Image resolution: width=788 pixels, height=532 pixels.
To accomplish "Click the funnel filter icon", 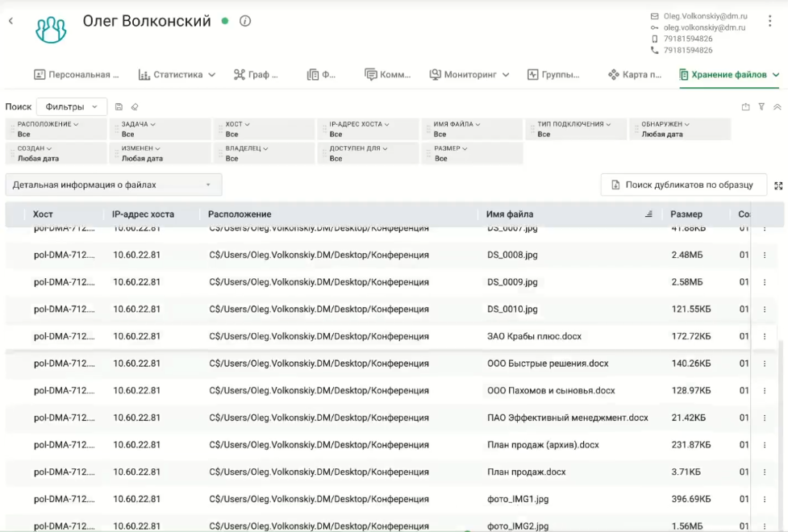I will (762, 106).
